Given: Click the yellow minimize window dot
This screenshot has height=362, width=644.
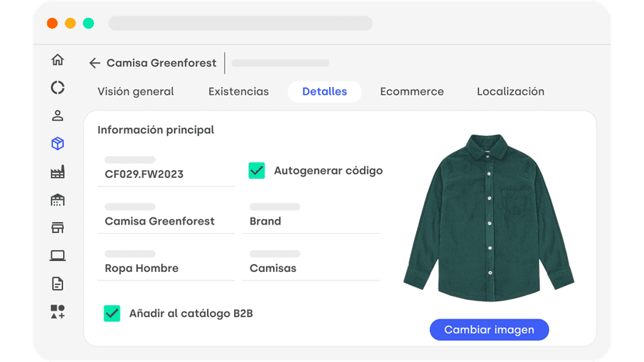Looking at the screenshot, I should point(70,23).
